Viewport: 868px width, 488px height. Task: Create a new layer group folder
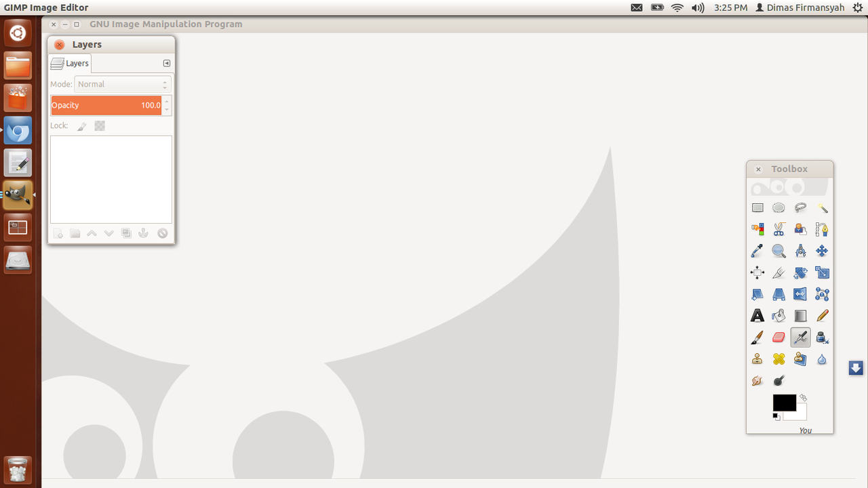[x=75, y=233]
